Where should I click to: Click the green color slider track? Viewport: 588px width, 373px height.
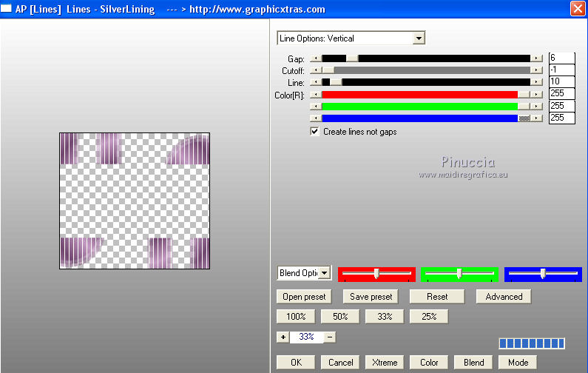[x=419, y=107]
